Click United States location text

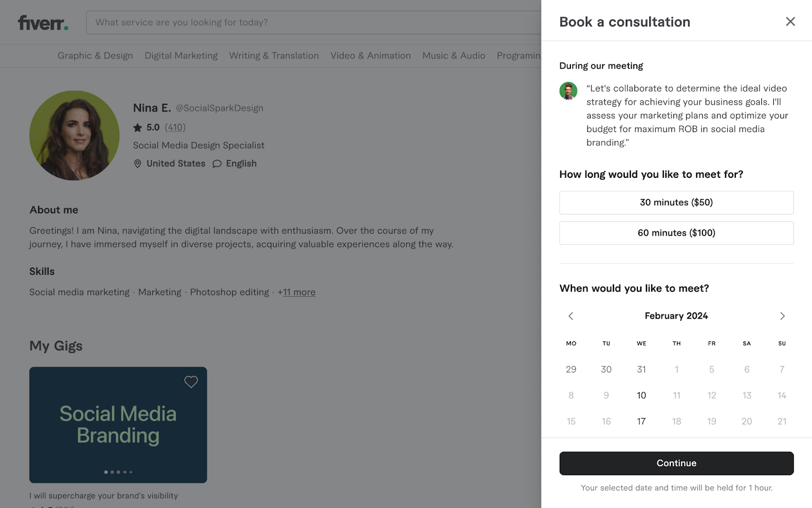pyautogui.click(x=176, y=164)
